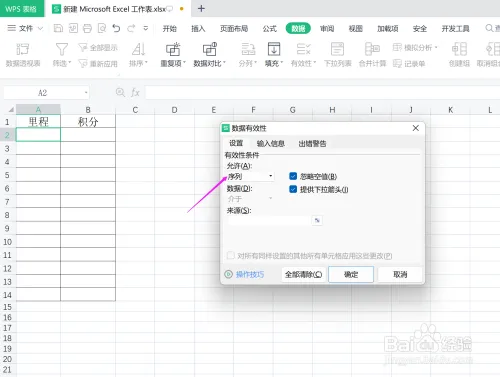Screen dimensions: 500x377
Task: Click the formula bar input area
Action: tap(322, 92)
